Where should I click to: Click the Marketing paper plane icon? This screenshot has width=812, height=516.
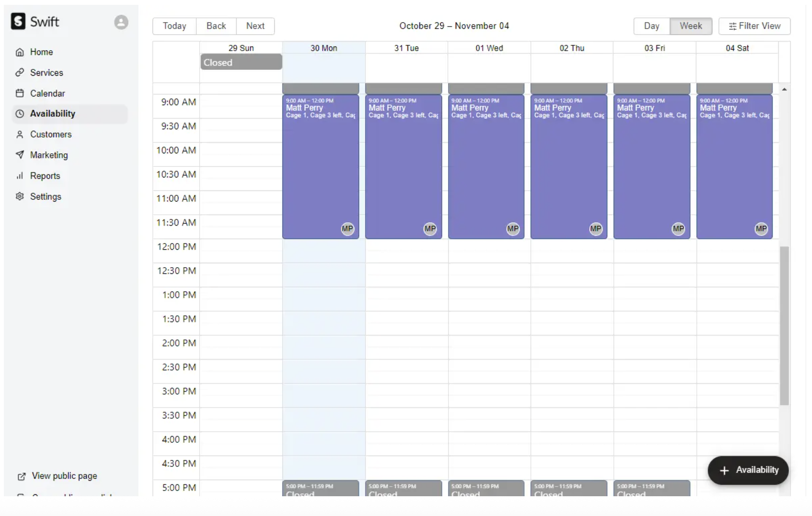20,155
